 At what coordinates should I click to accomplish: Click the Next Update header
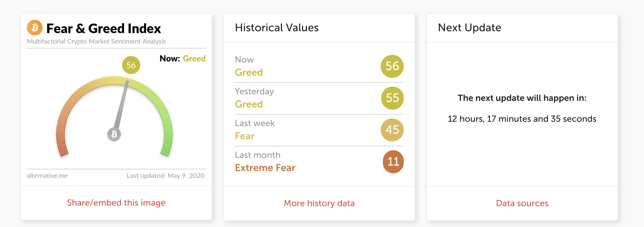(470, 28)
